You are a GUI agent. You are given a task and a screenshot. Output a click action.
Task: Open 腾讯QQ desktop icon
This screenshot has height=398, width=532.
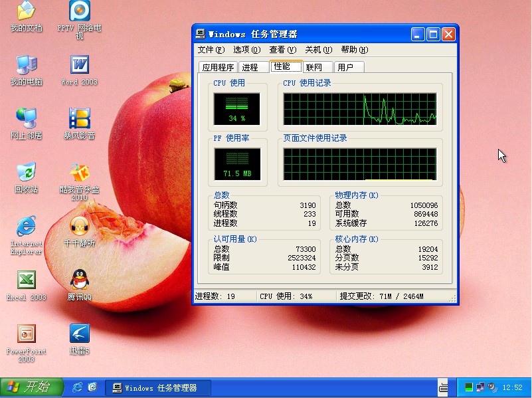coord(79,280)
